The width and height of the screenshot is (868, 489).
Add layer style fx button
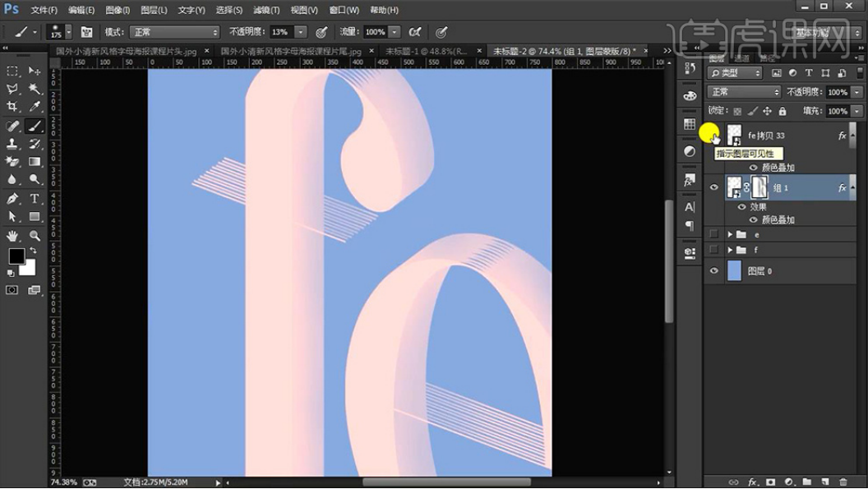752,482
